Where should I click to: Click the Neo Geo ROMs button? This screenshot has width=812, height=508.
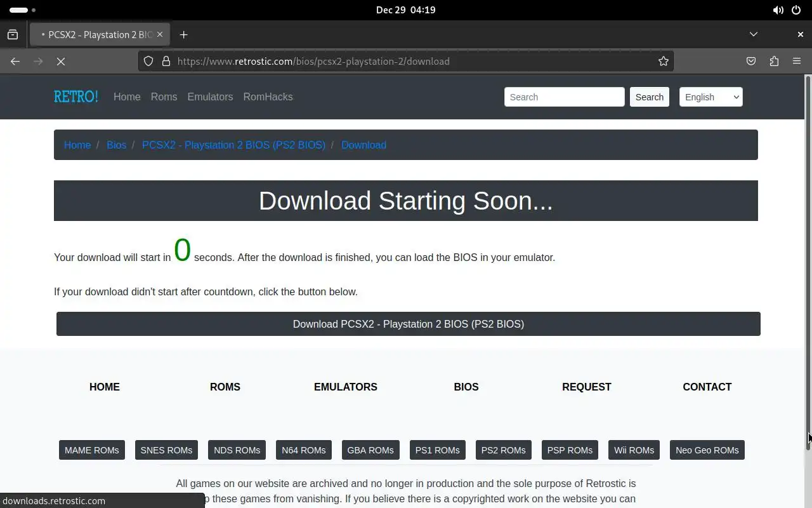coord(707,450)
